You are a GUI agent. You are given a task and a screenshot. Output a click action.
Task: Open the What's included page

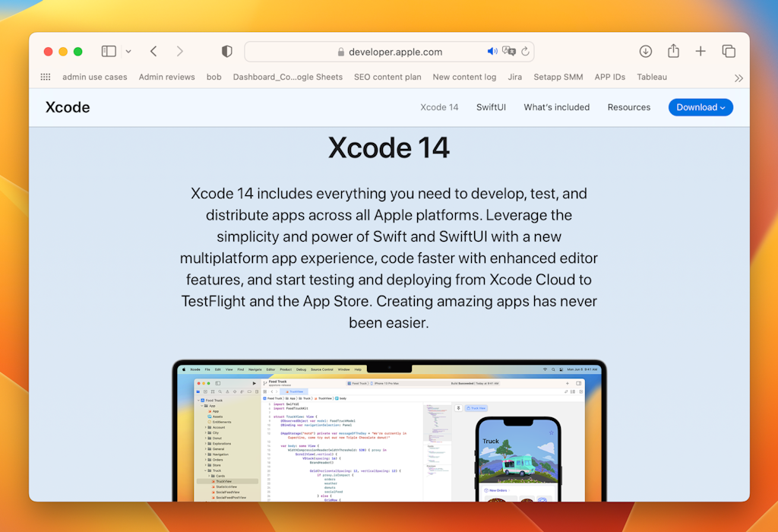tap(556, 107)
